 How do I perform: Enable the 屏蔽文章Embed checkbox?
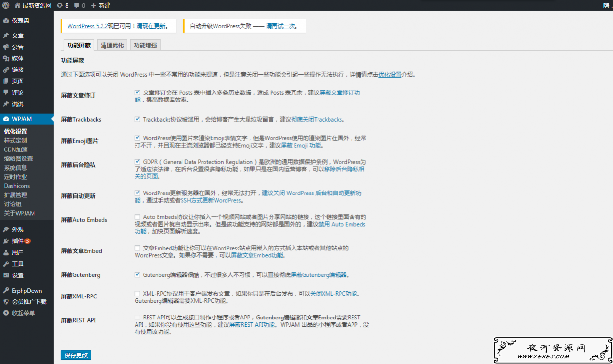tap(137, 248)
